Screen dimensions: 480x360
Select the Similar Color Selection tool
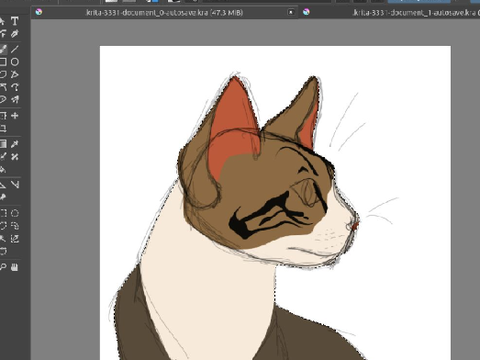point(15,239)
